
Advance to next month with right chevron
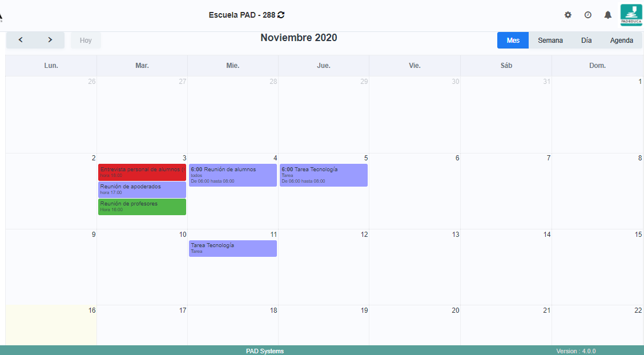(50, 40)
